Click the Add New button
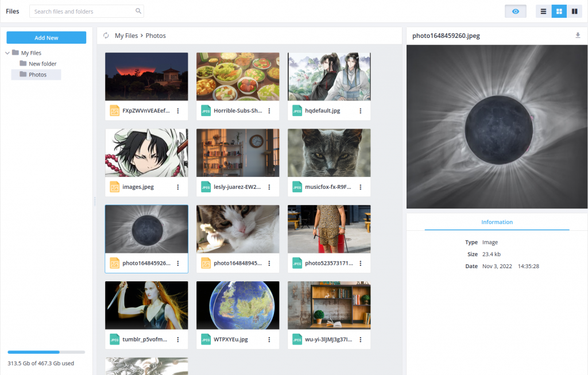 coord(46,37)
